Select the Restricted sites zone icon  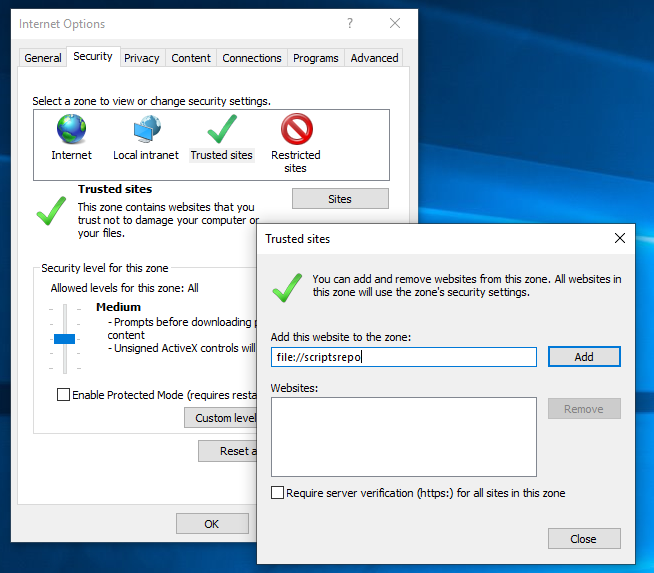tap(296, 129)
